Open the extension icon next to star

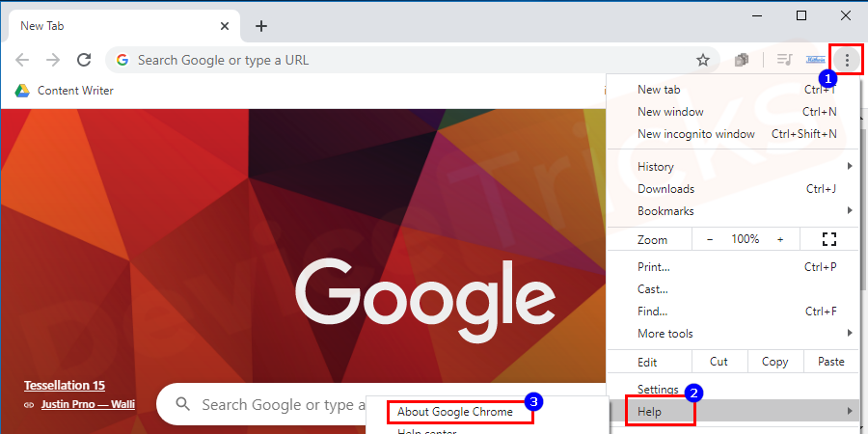pyautogui.click(x=742, y=60)
